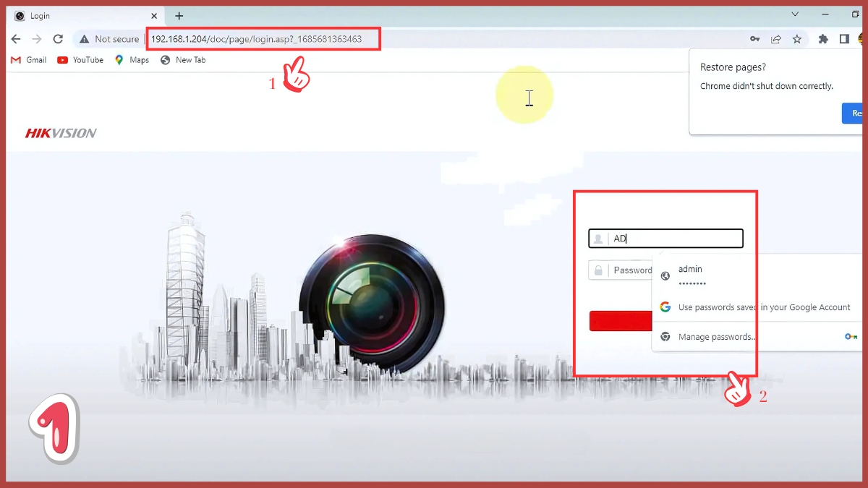Open a new browser tab
The height and width of the screenshot is (488, 868).
[179, 16]
